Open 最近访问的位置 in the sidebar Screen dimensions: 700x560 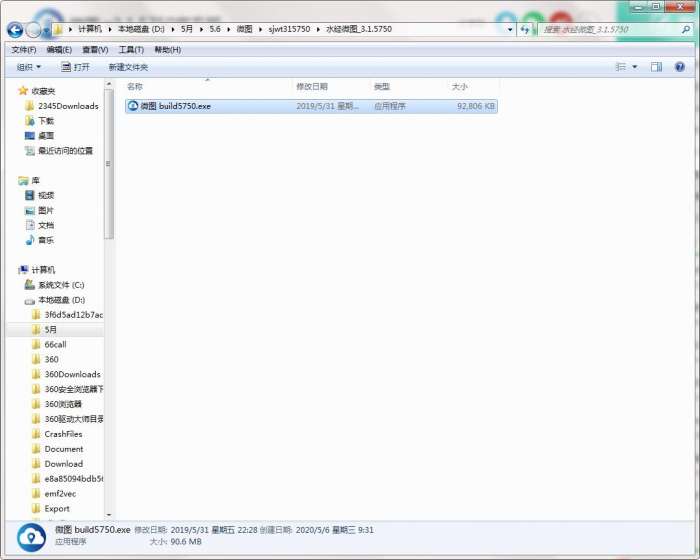pyautogui.click(x=58, y=151)
